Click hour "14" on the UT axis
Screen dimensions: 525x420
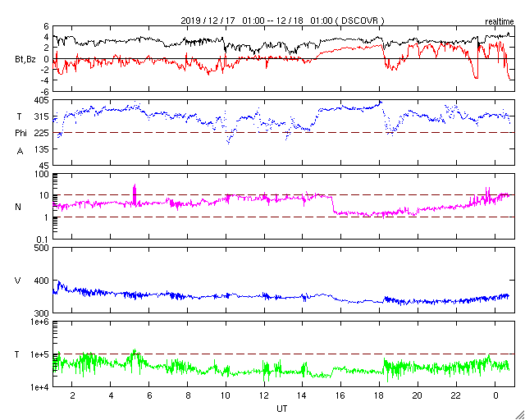pyautogui.click(x=303, y=395)
